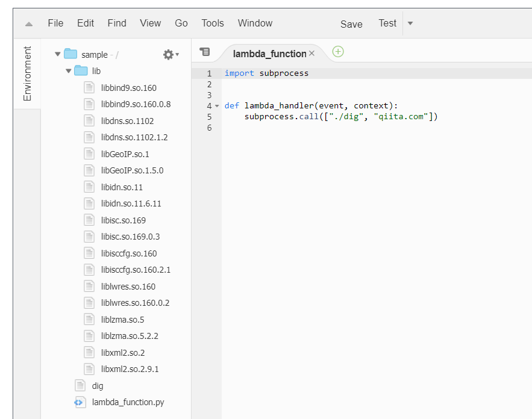Open the File menu
The image size is (532, 419).
[x=55, y=23]
